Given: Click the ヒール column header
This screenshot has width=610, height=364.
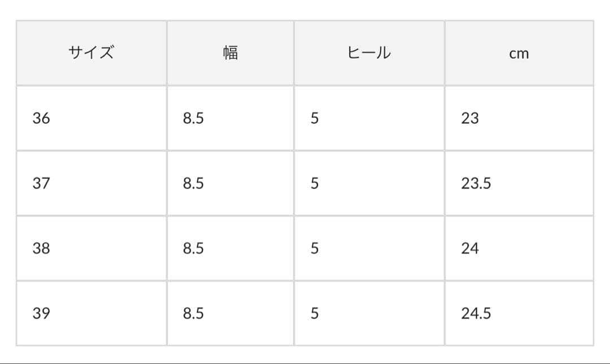Looking at the screenshot, I should tap(369, 53).
